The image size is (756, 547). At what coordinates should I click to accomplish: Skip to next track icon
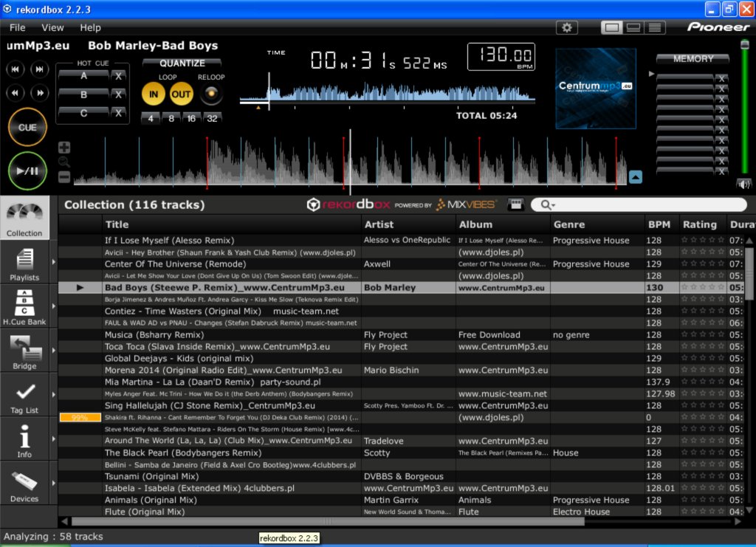point(40,69)
